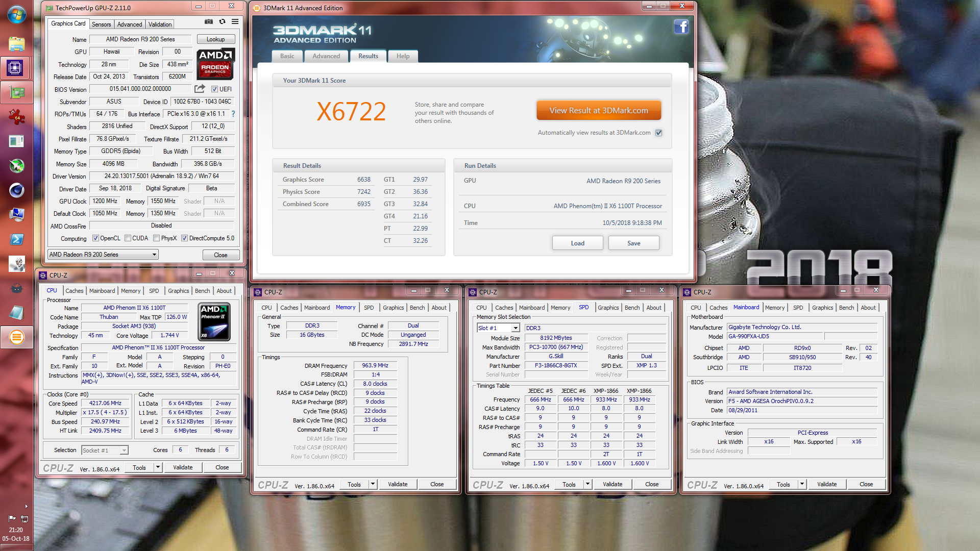Open Tools dropdown arrow in CPU tab window
The width and height of the screenshot is (980, 551).
click(x=158, y=467)
